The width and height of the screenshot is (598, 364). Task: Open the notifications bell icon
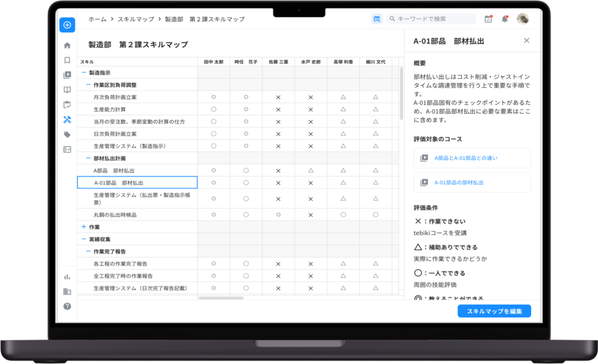click(x=505, y=19)
